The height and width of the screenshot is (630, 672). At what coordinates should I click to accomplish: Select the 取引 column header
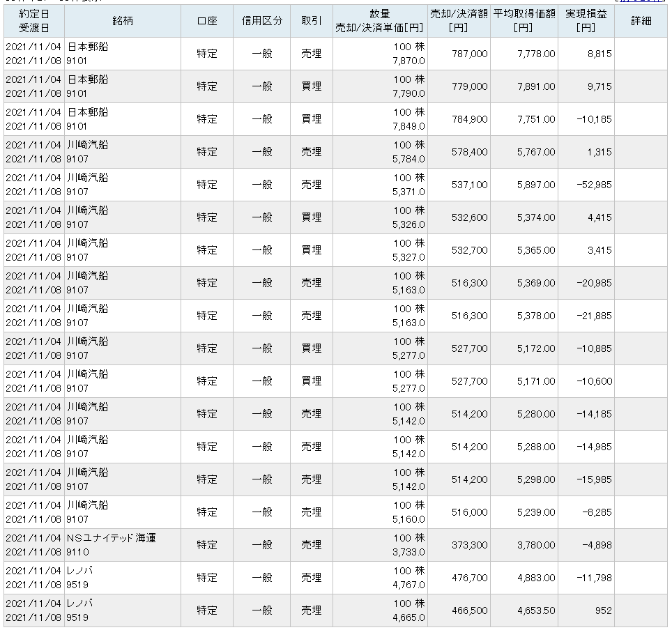pos(312,21)
